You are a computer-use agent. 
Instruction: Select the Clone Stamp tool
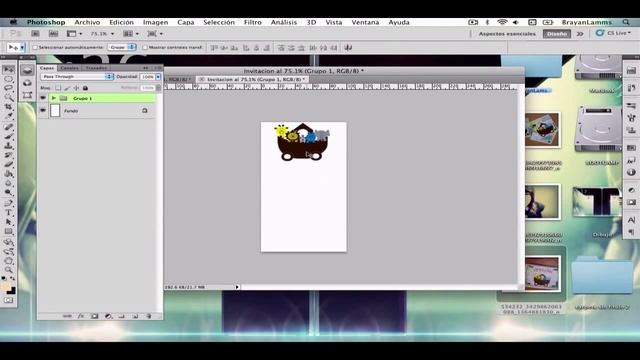8,146
